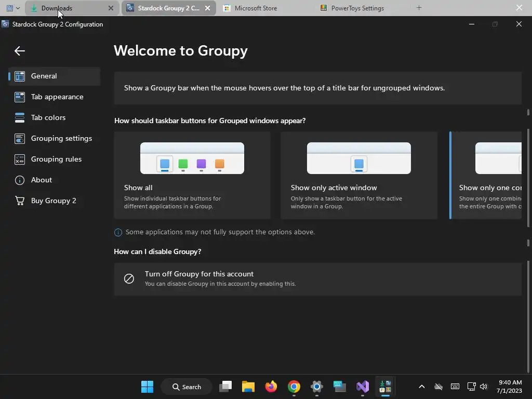
Task: Close the Stardock Groupy 2 tab
Action: 208,8
